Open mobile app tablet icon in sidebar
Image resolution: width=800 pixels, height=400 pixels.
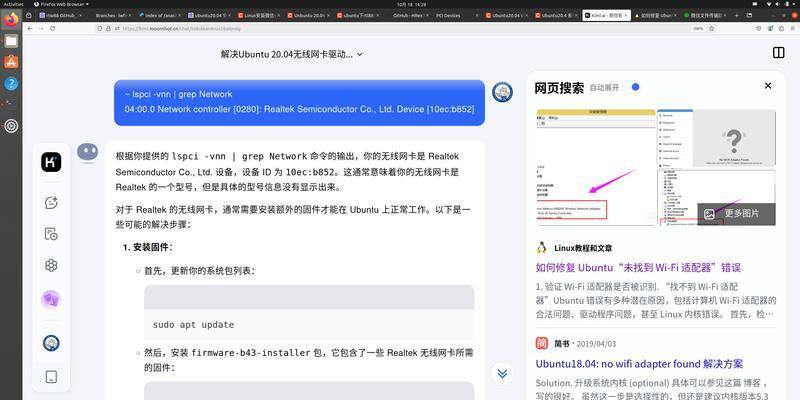[x=51, y=377]
